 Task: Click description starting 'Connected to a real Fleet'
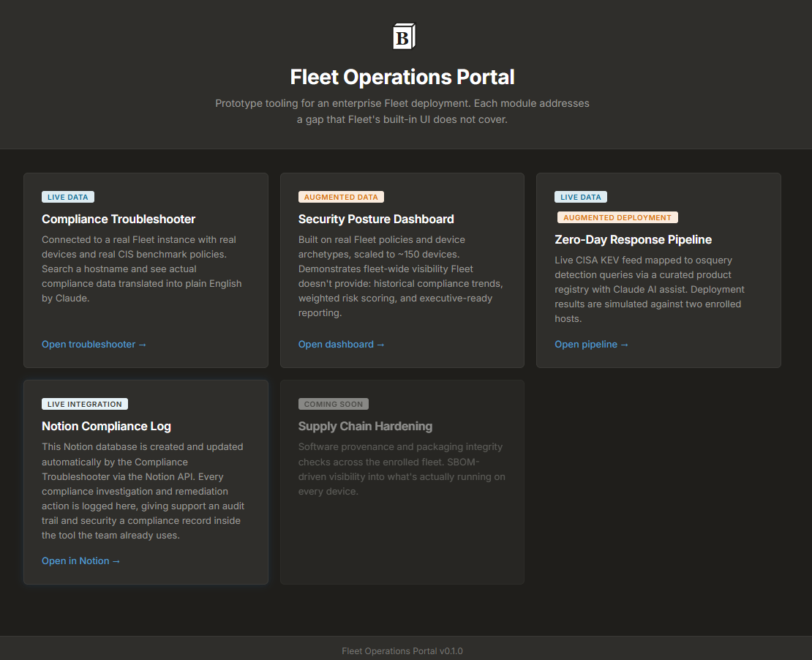click(142, 269)
